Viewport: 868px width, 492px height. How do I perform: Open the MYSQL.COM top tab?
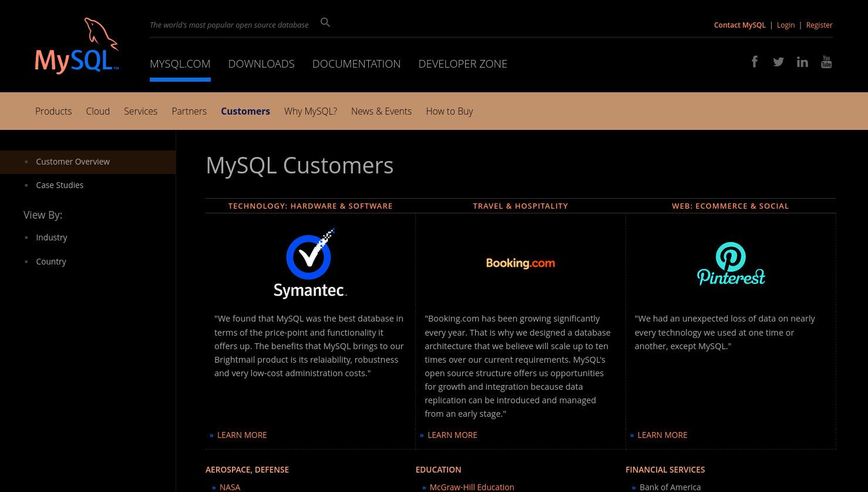180,63
